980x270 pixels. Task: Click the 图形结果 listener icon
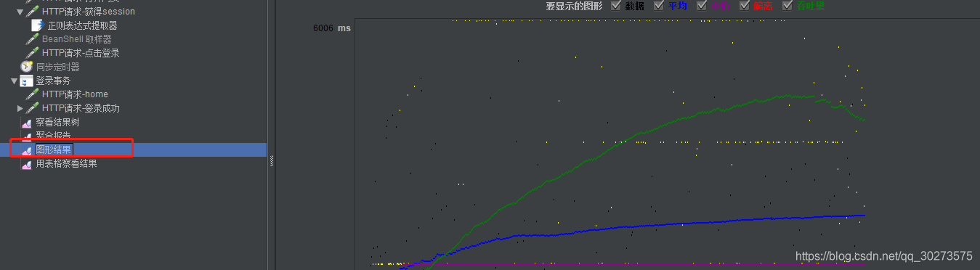click(26, 150)
